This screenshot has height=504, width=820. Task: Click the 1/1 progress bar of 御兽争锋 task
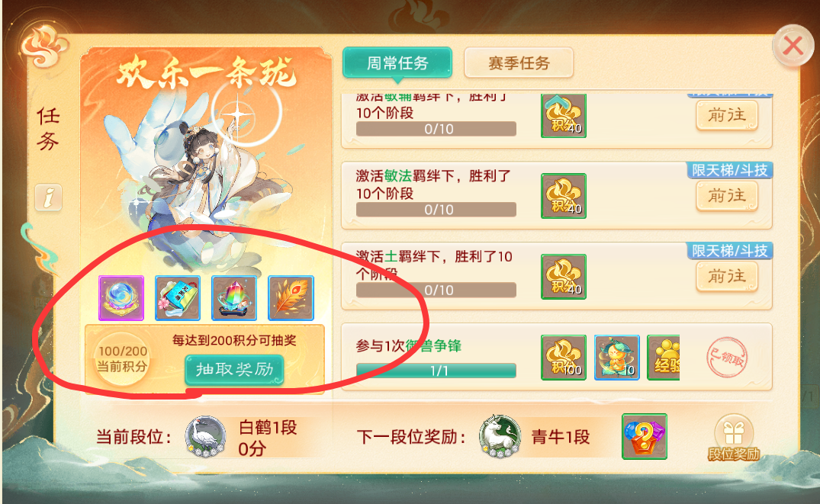(x=436, y=371)
